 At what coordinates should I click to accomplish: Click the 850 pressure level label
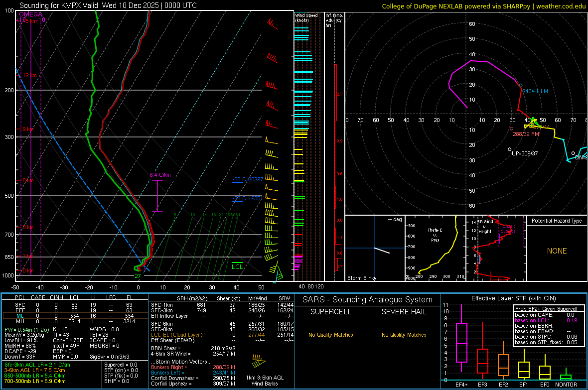point(9,257)
